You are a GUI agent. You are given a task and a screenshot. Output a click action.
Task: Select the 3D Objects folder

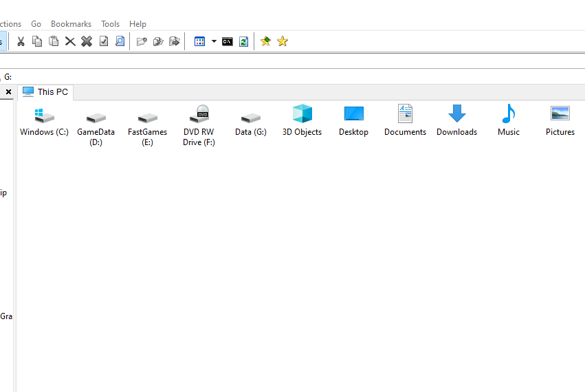tap(302, 121)
